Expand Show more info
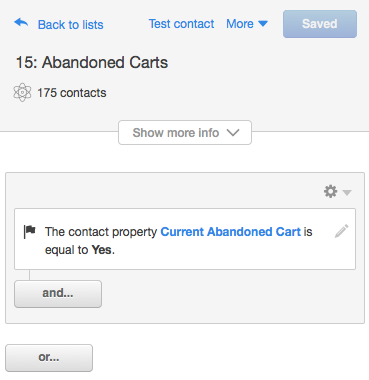 coord(185,133)
